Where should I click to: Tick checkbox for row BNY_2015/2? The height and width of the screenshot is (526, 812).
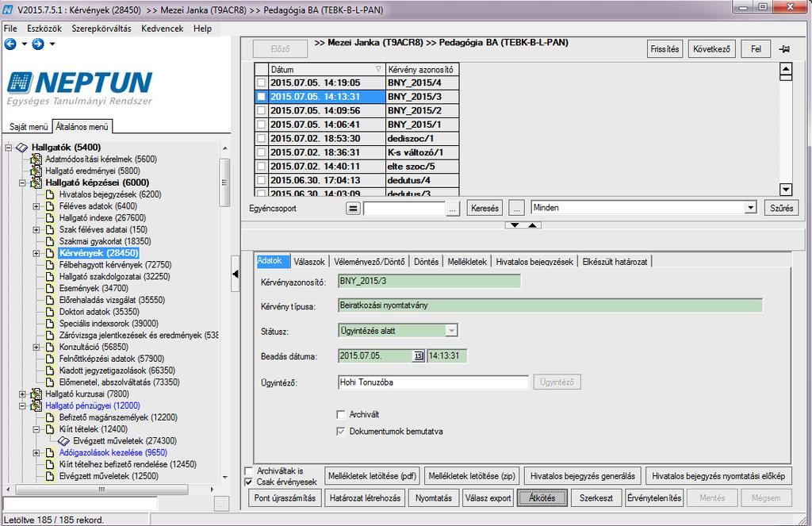pyautogui.click(x=262, y=111)
